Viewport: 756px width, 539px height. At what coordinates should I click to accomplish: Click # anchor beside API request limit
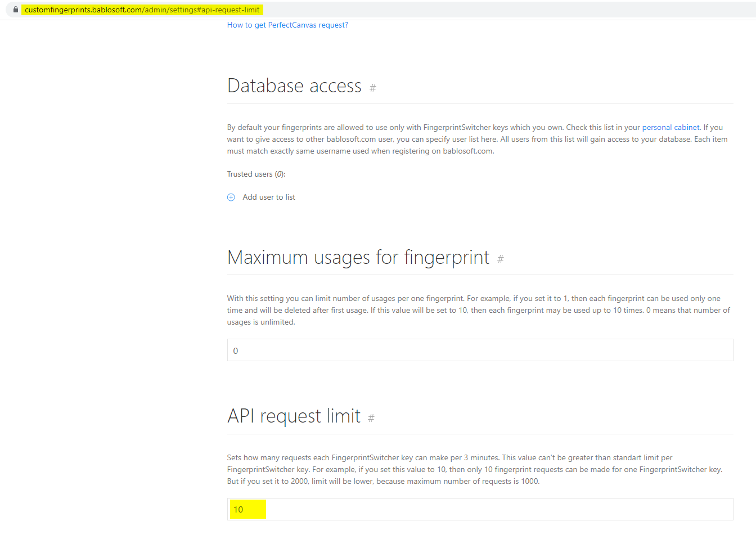(x=371, y=418)
